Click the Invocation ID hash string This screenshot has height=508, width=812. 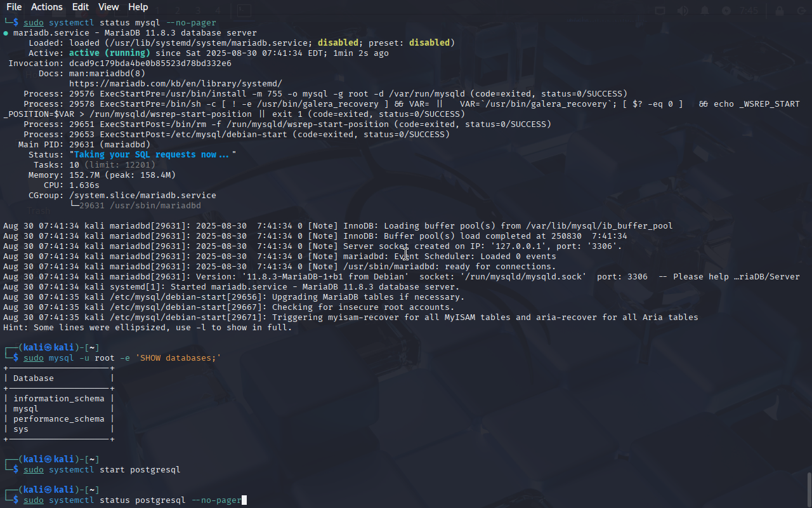pyautogui.click(x=150, y=63)
